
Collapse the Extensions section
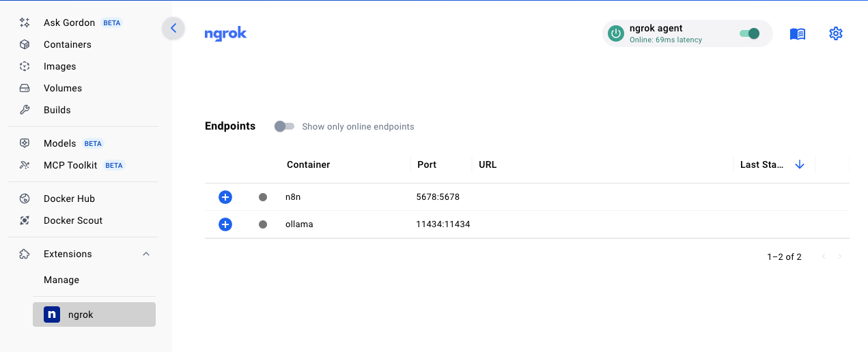[145, 254]
